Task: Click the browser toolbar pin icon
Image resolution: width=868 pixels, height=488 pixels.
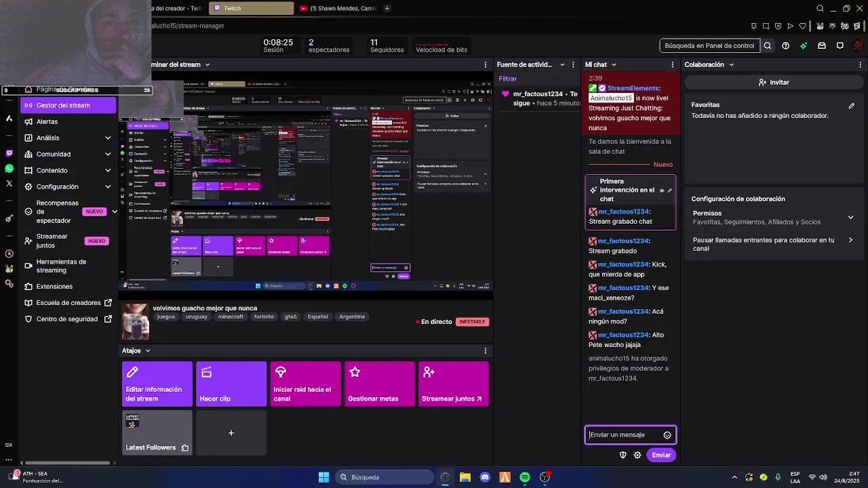Action: tap(754, 26)
